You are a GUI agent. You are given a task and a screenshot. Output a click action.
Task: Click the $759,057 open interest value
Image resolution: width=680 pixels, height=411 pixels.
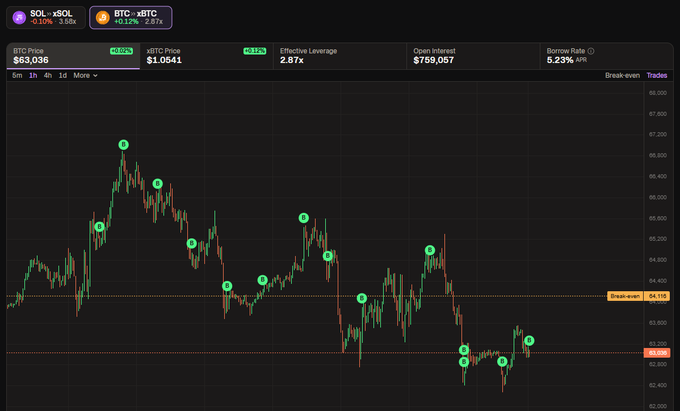tap(433, 60)
